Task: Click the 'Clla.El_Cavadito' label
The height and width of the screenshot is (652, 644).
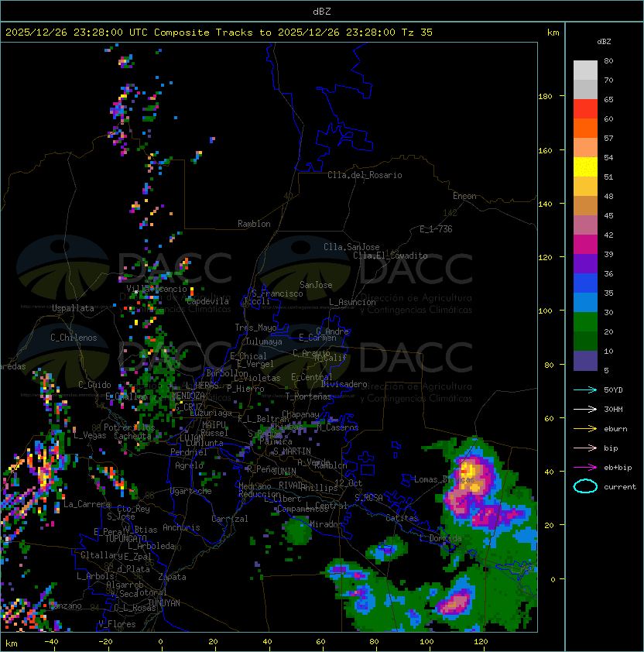Action: (x=390, y=256)
